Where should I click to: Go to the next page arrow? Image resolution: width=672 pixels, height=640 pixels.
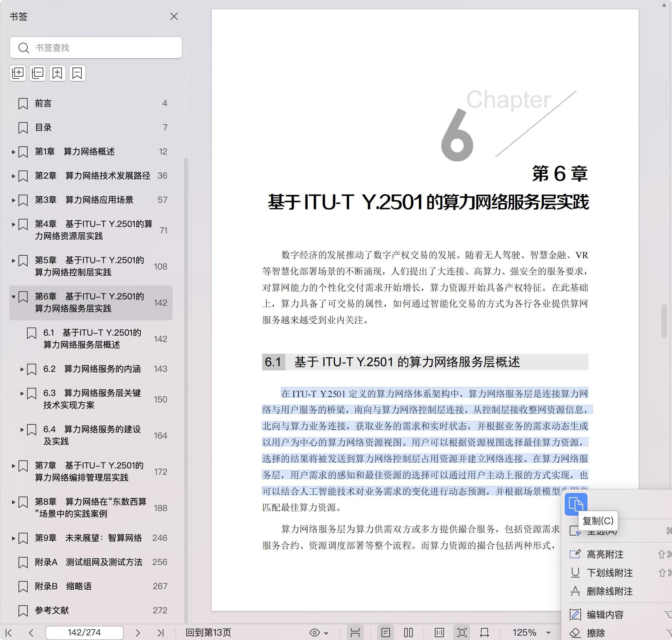(138, 633)
